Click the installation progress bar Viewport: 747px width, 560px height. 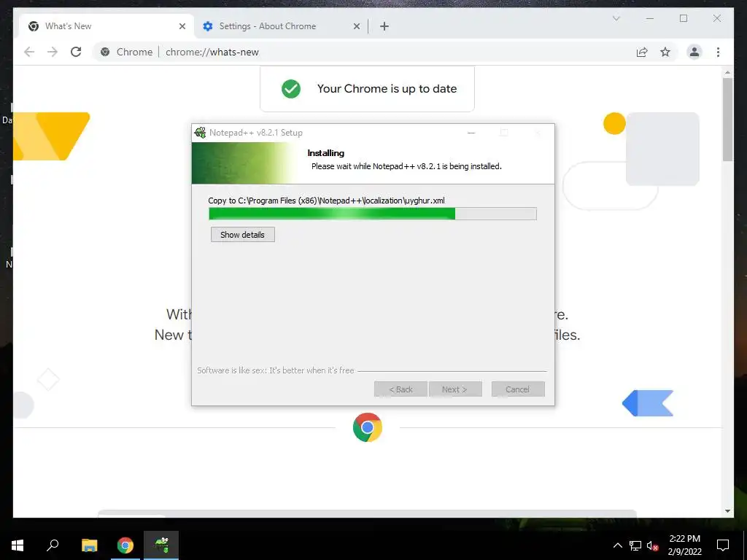[373, 214]
